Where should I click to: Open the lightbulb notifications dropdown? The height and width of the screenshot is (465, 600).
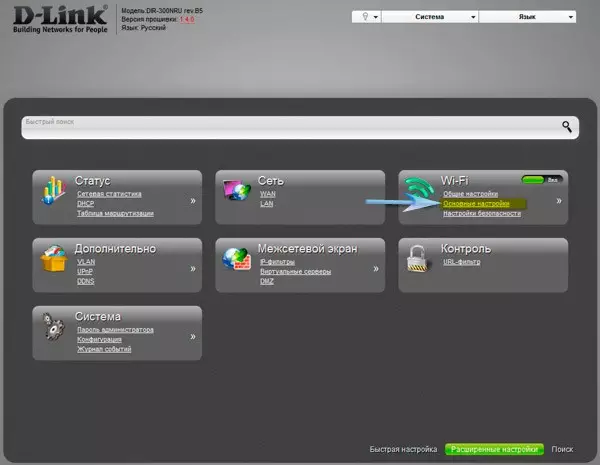pyautogui.click(x=366, y=17)
